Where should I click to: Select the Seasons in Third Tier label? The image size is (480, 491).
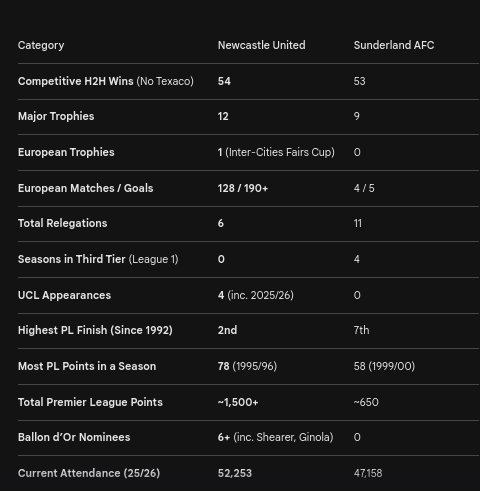pyautogui.click(x=98, y=259)
